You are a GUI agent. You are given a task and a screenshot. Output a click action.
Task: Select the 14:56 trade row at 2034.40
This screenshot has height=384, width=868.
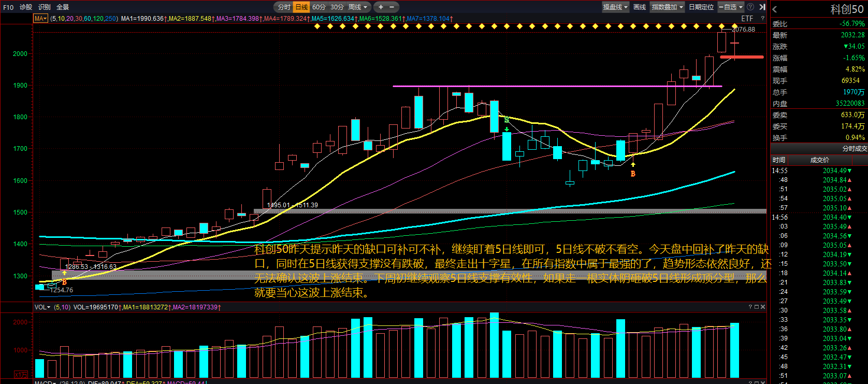pos(818,217)
